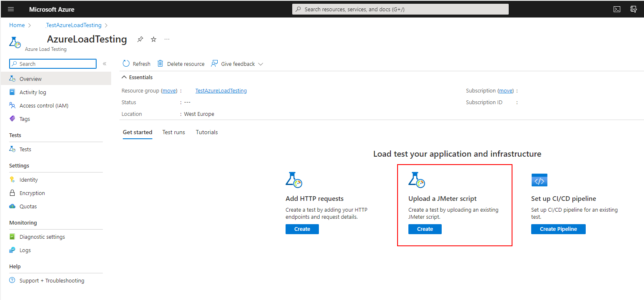Click the move link next to Resource group
The height and width of the screenshot is (300, 644).
[x=169, y=90]
